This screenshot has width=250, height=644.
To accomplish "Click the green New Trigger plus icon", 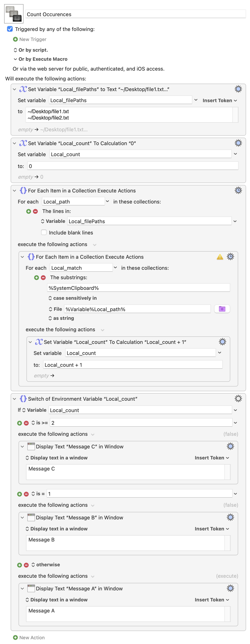I will tap(15, 39).
